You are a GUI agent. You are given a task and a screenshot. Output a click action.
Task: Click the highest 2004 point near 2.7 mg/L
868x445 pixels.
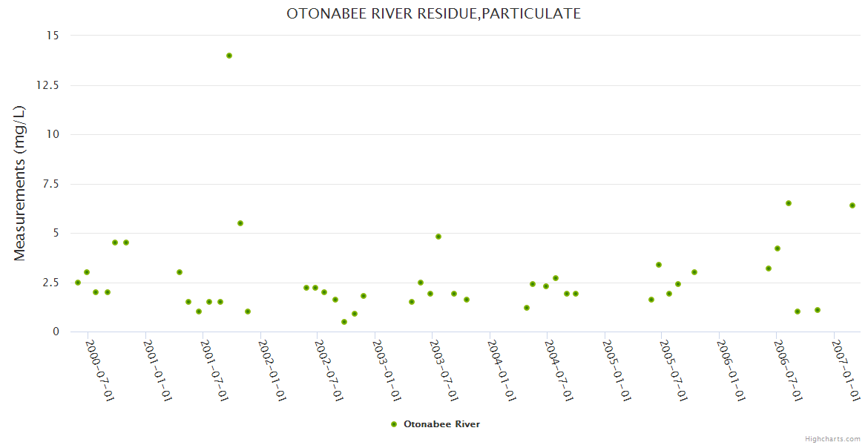point(556,278)
